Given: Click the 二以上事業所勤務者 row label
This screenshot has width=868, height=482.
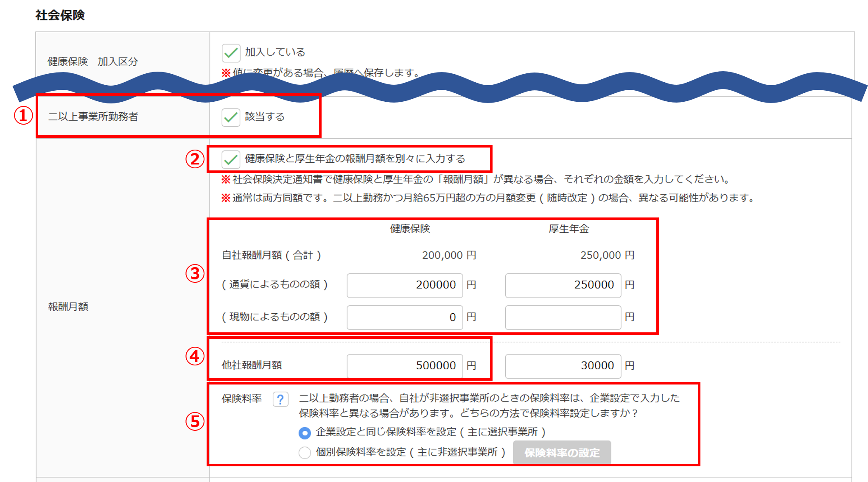Looking at the screenshot, I should click(93, 117).
